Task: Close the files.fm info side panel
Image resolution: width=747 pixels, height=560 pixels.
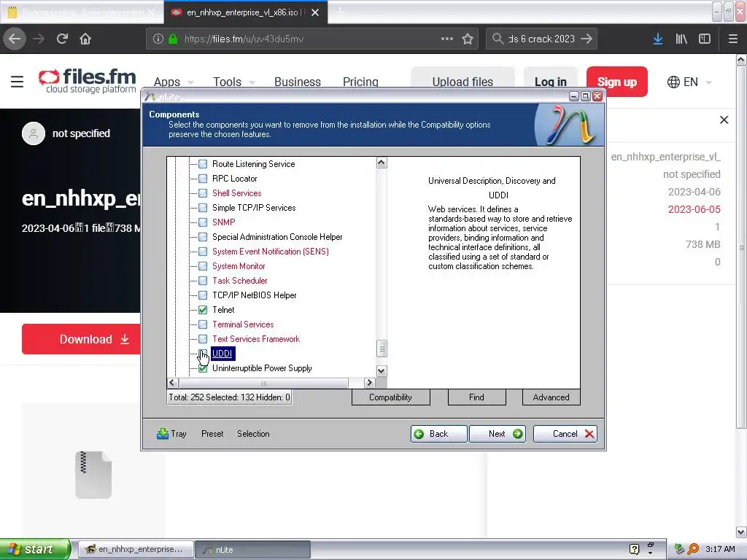Action: click(x=724, y=120)
